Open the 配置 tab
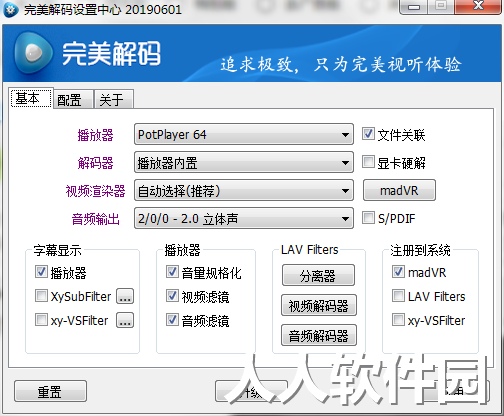This screenshot has height=416, width=504. (x=73, y=99)
